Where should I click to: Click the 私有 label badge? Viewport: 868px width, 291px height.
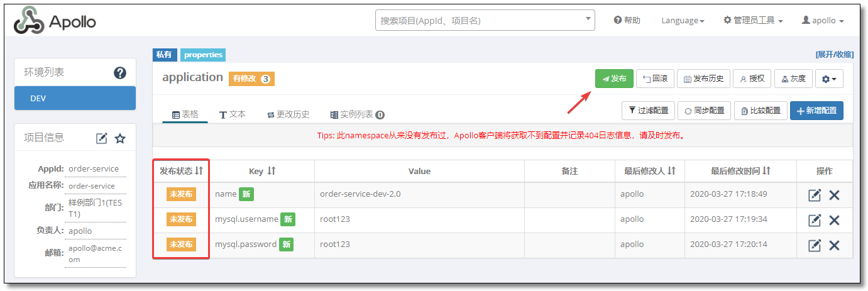[165, 55]
